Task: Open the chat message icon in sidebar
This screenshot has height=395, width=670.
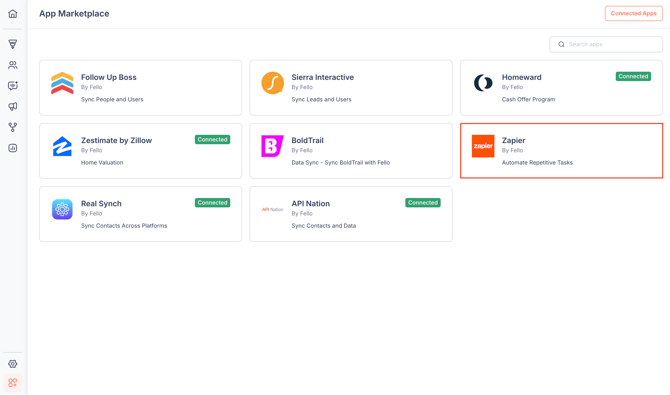Action: pos(13,85)
